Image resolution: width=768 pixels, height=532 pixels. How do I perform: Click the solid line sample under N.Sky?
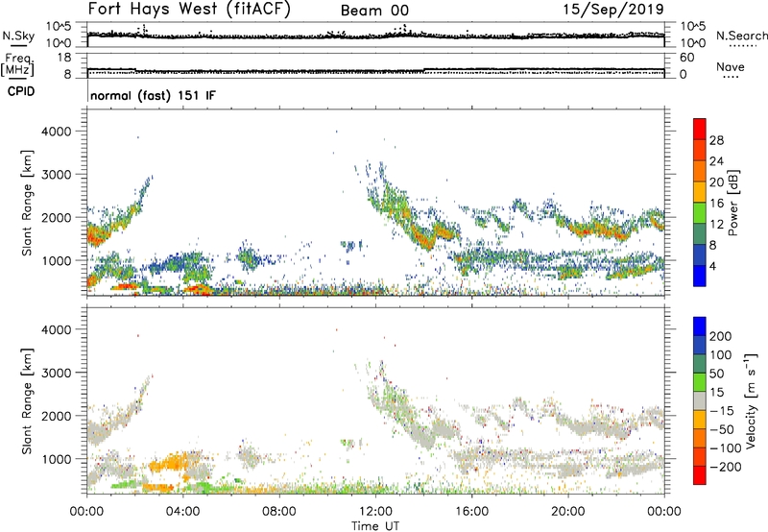coord(18,46)
